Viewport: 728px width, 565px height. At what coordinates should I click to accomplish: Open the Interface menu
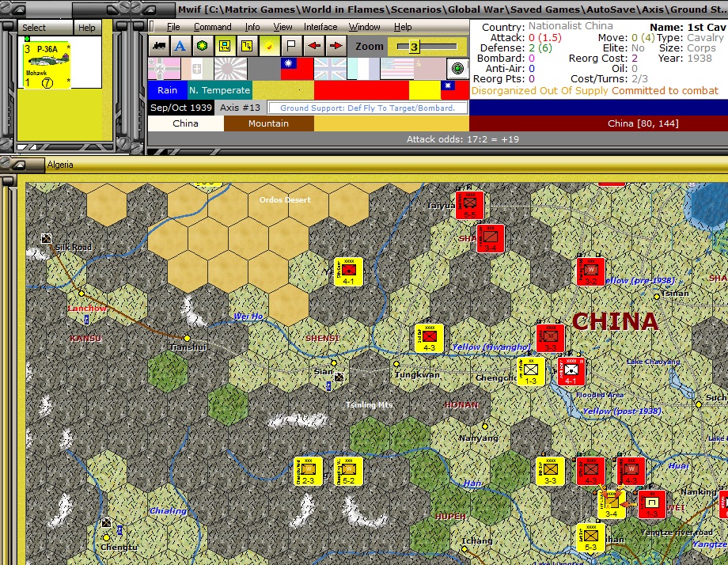(320, 27)
